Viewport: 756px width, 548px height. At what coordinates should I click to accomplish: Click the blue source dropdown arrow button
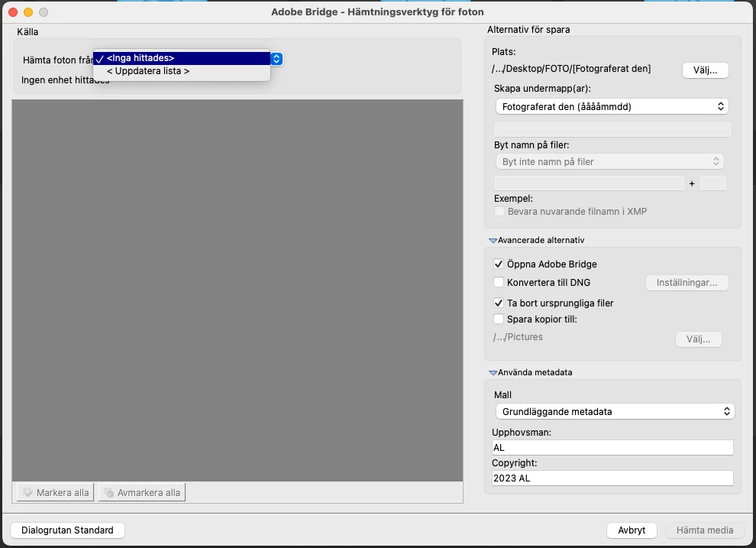[276, 59]
